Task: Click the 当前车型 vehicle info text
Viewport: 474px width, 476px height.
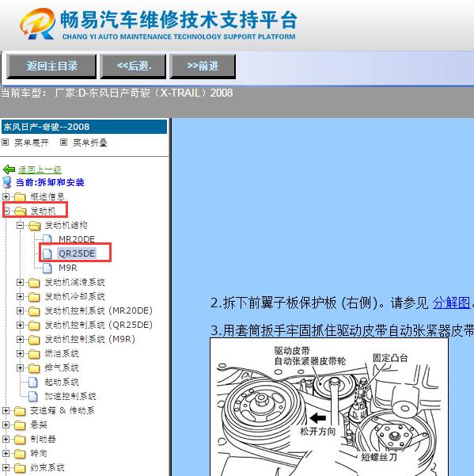Action: (117, 93)
